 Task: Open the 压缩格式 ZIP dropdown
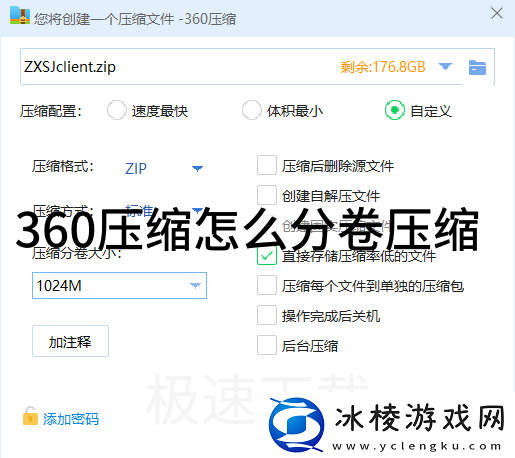click(197, 168)
